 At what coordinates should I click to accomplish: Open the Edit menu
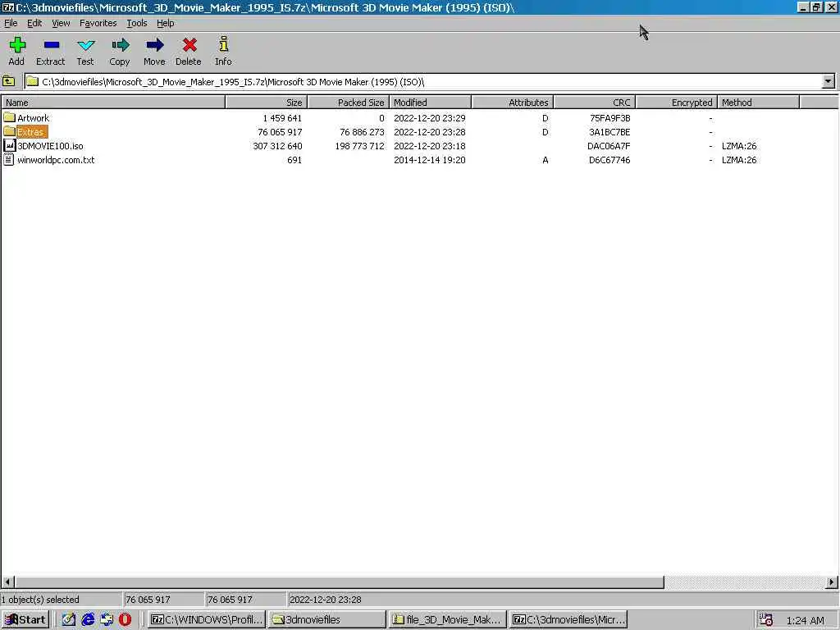(x=34, y=23)
